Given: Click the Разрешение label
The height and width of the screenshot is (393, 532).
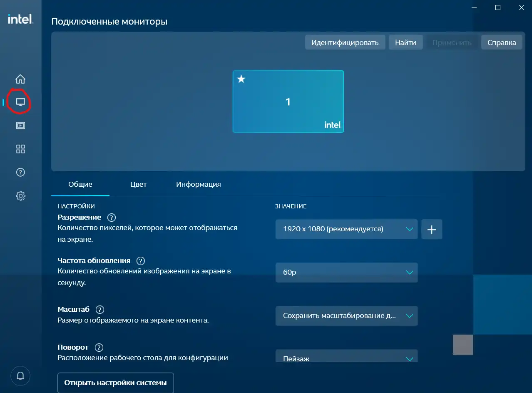Looking at the screenshot, I should (x=79, y=217).
